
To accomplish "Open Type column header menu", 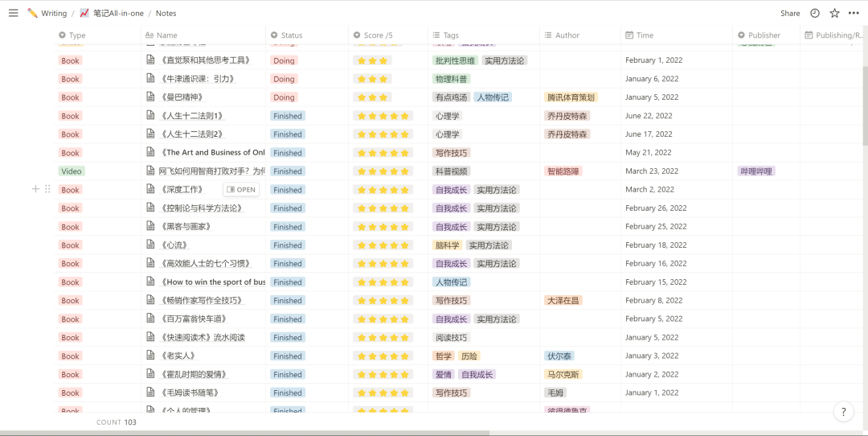I will click(x=97, y=35).
